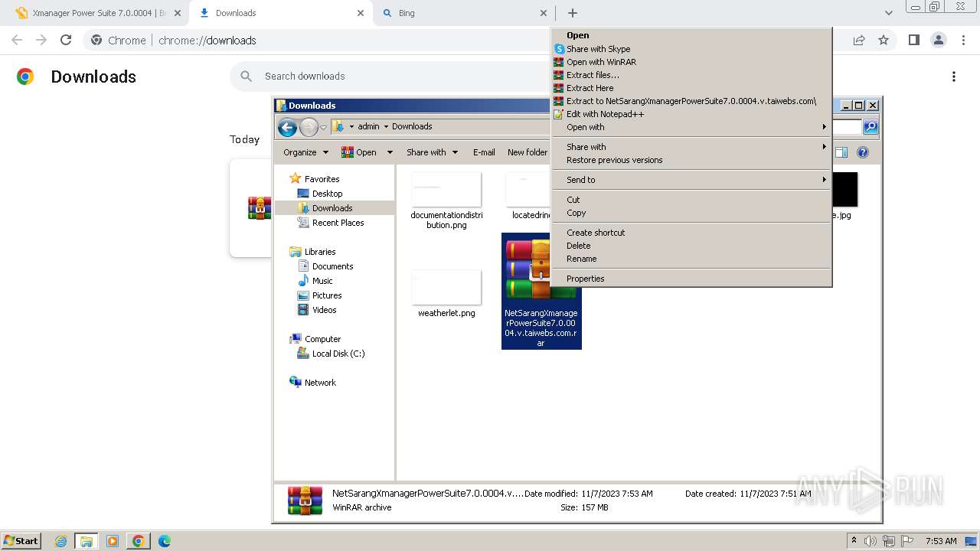The image size is (980, 551).
Task: Select Network in navigation pane
Action: (x=320, y=383)
